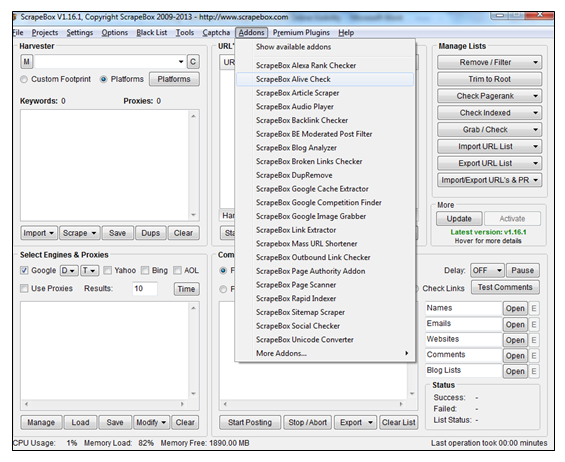Save the keyword list
This screenshot has width=565, height=462.
(117, 233)
